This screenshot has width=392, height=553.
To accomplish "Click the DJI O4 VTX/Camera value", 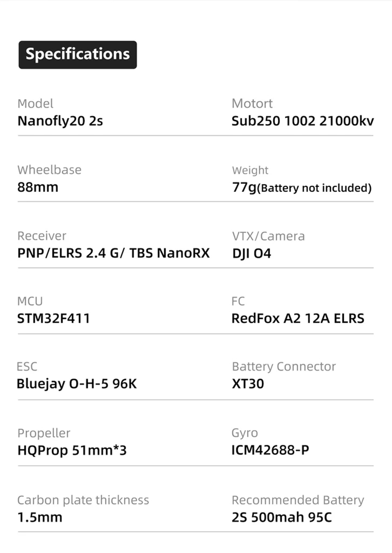I will 252,253.
